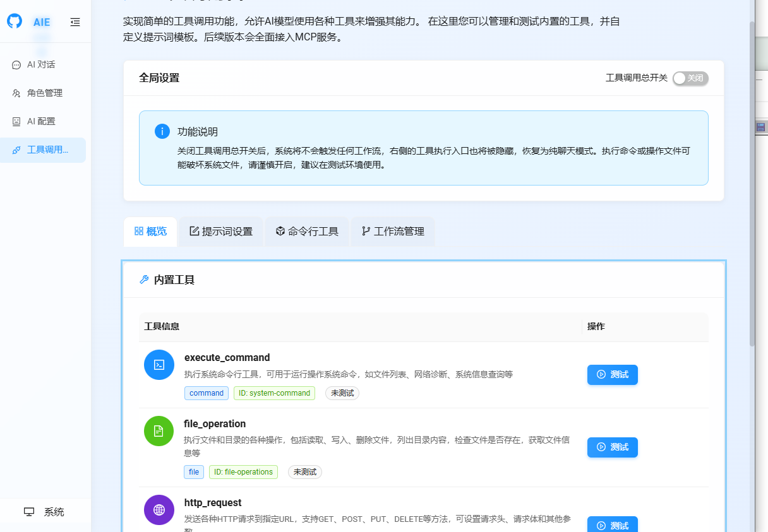
Task: Click the file tag under file_operation
Action: (194, 472)
